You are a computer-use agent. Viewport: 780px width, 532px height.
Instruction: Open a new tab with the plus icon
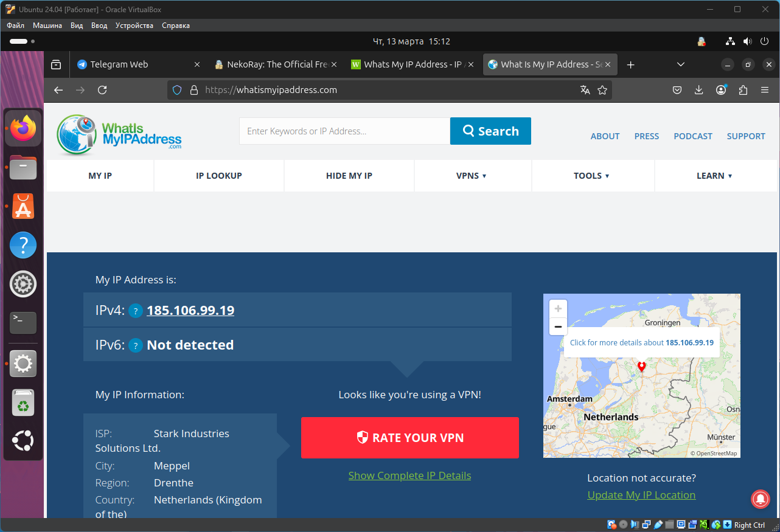coord(631,64)
